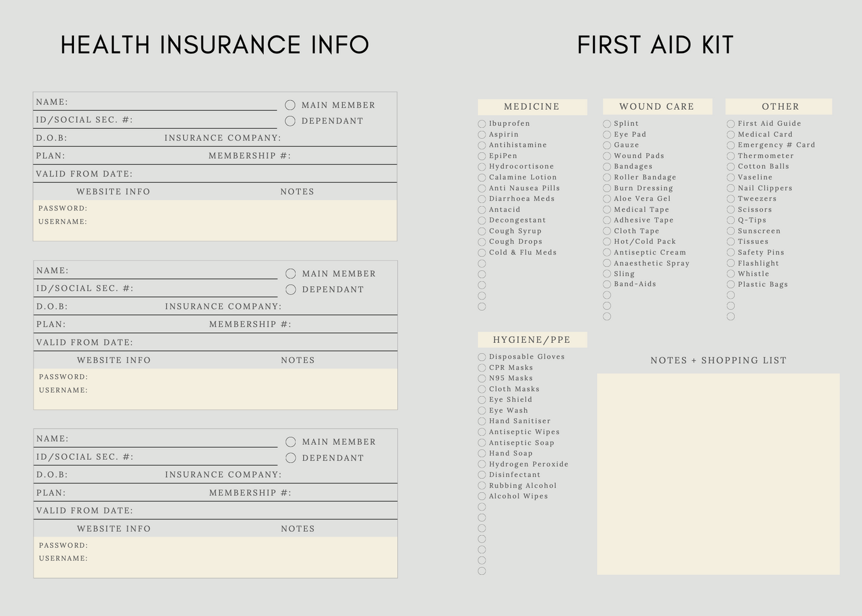This screenshot has height=616, width=862.
Task: Click the Wound Care section header
Action: point(657,107)
